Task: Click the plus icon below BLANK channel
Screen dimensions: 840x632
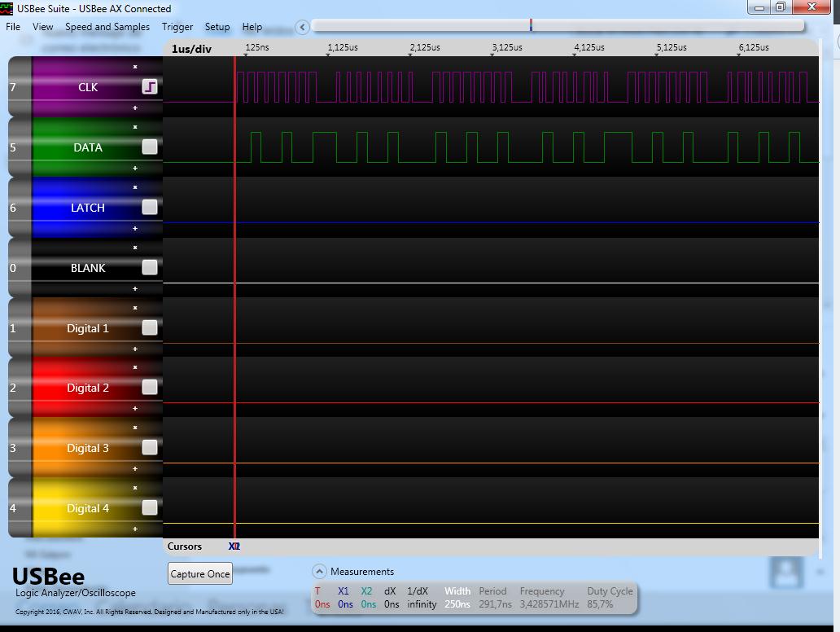Action: pyautogui.click(x=135, y=289)
